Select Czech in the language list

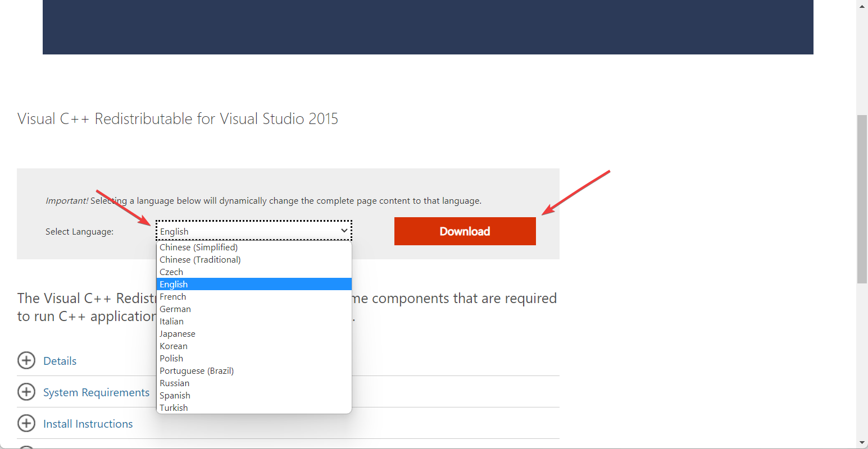point(254,272)
